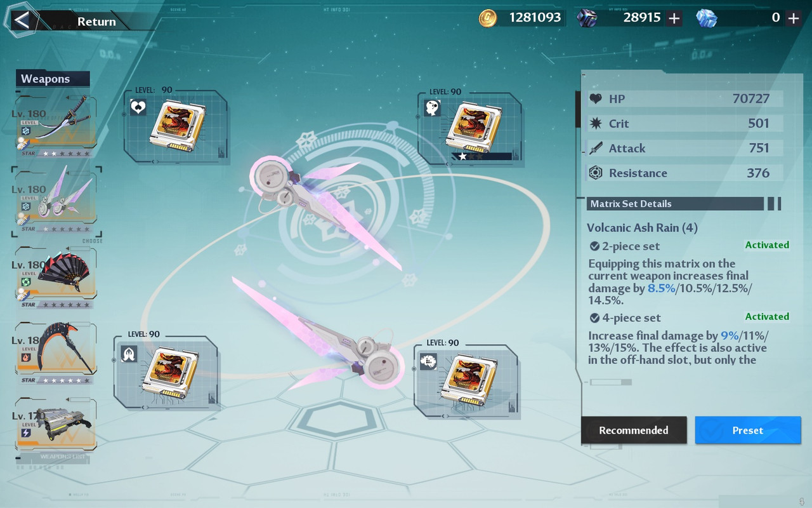Viewport: 812px width, 508px height.
Task: Open the bottom-left matrix chip slot
Action: click(167, 373)
